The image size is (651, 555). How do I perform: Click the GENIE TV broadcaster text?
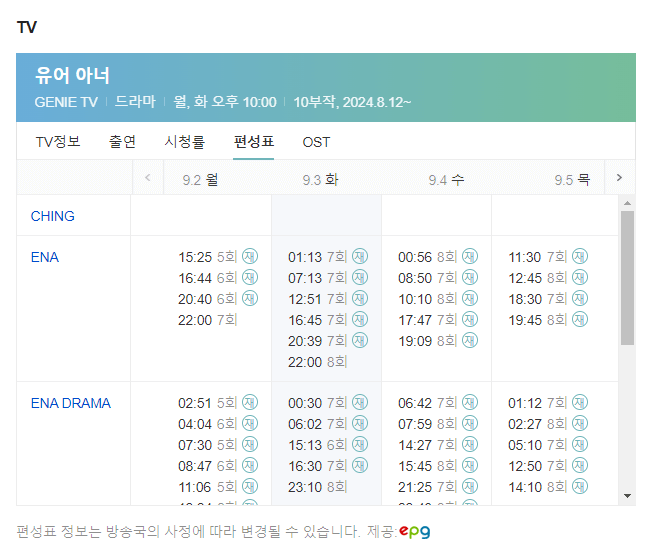[x=66, y=102]
